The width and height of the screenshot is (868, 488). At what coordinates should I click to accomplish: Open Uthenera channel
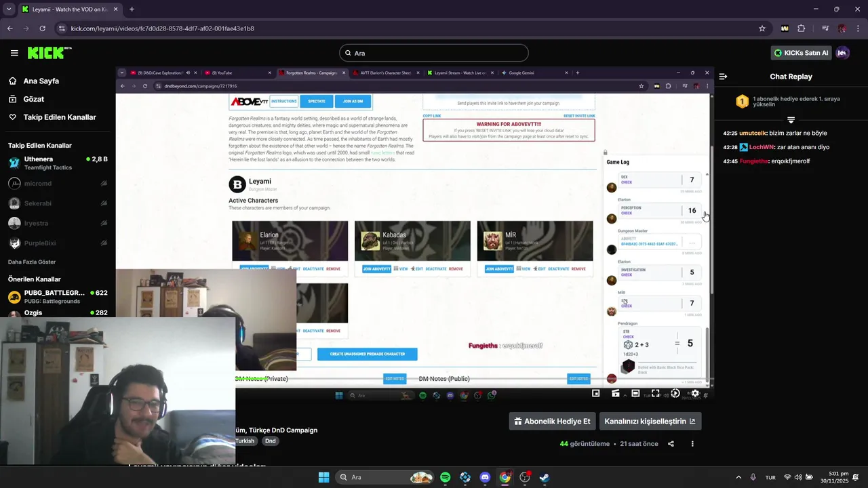coord(58,163)
